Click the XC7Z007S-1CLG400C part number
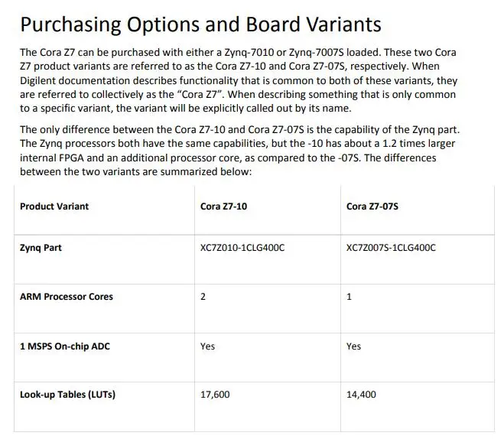Screen dimensions: 504x439 tap(391, 248)
